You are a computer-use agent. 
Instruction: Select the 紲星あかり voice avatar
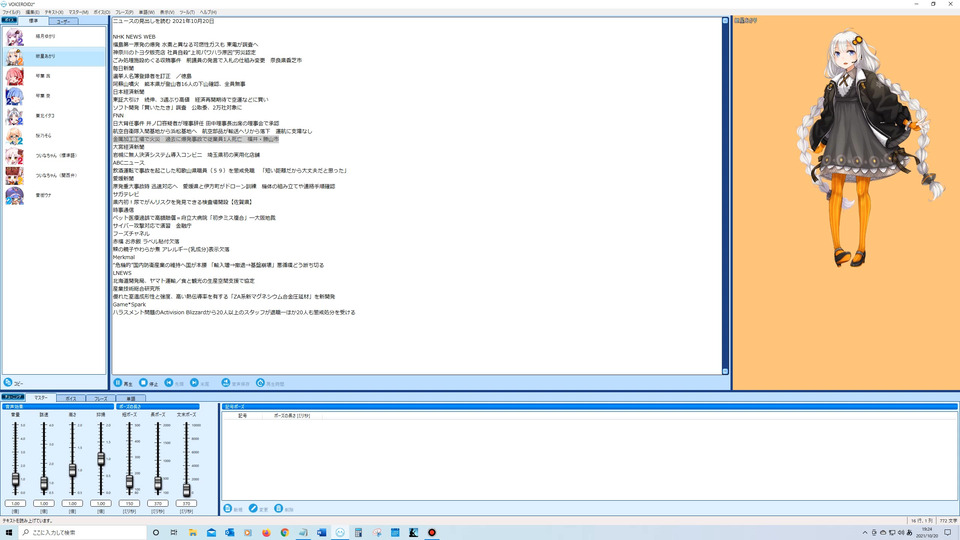coord(15,56)
